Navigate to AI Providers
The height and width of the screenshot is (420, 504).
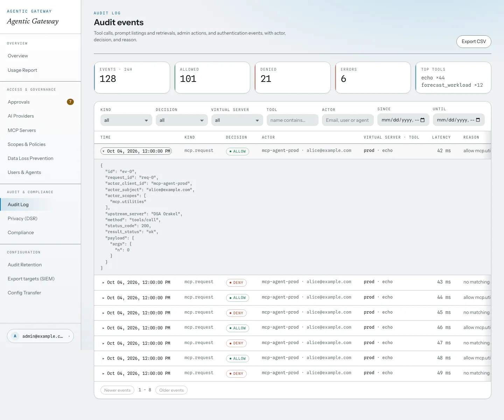point(41,116)
